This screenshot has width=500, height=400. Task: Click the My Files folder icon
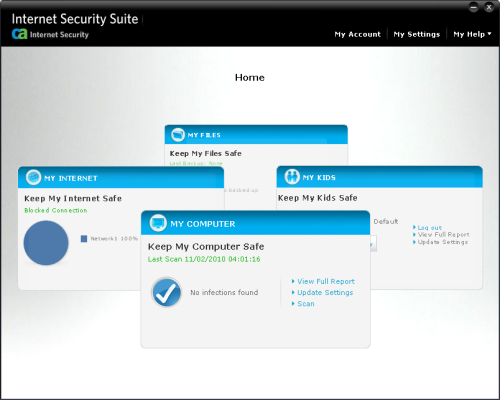[178, 135]
